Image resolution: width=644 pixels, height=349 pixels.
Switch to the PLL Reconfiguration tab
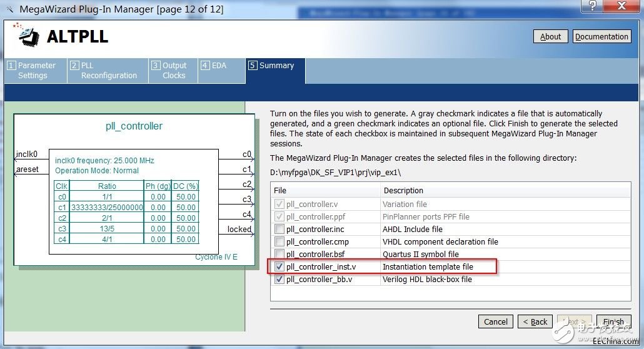(x=108, y=70)
